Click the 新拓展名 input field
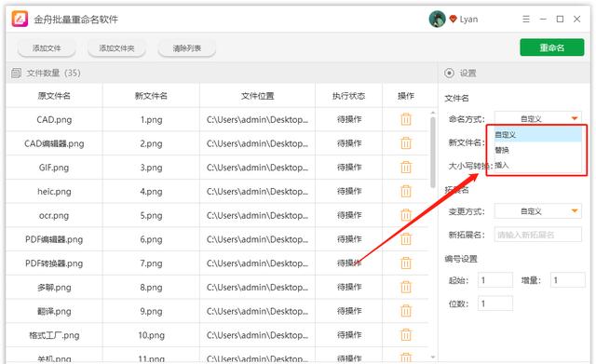 538,235
